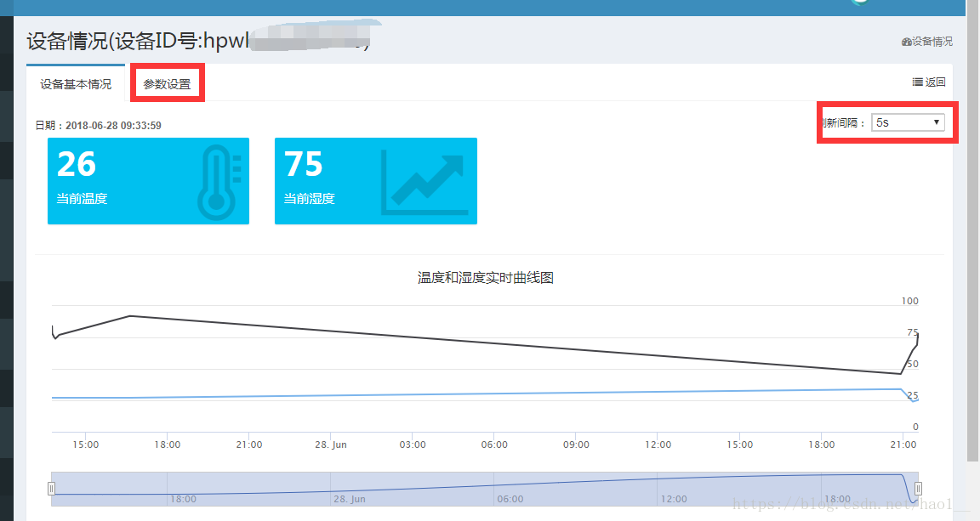Click the 设备情况 breadcrumb link
980x521 pixels.
(927, 42)
